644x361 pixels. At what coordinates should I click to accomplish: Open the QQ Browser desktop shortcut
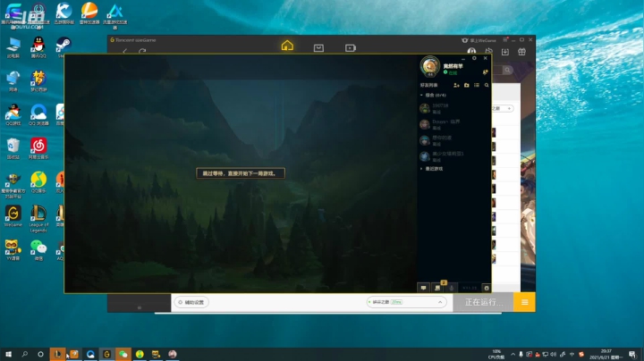tap(38, 114)
